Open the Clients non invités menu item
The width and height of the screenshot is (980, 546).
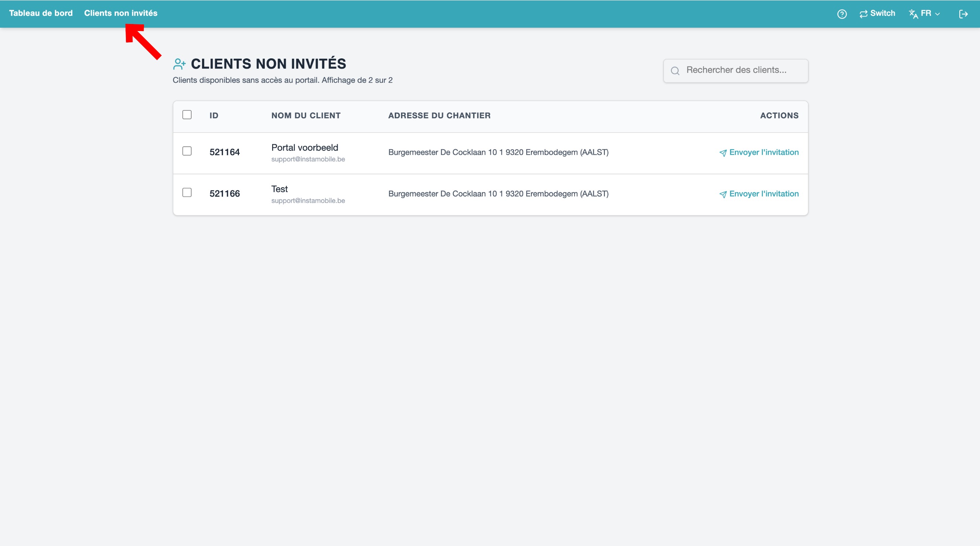click(x=121, y=13)
